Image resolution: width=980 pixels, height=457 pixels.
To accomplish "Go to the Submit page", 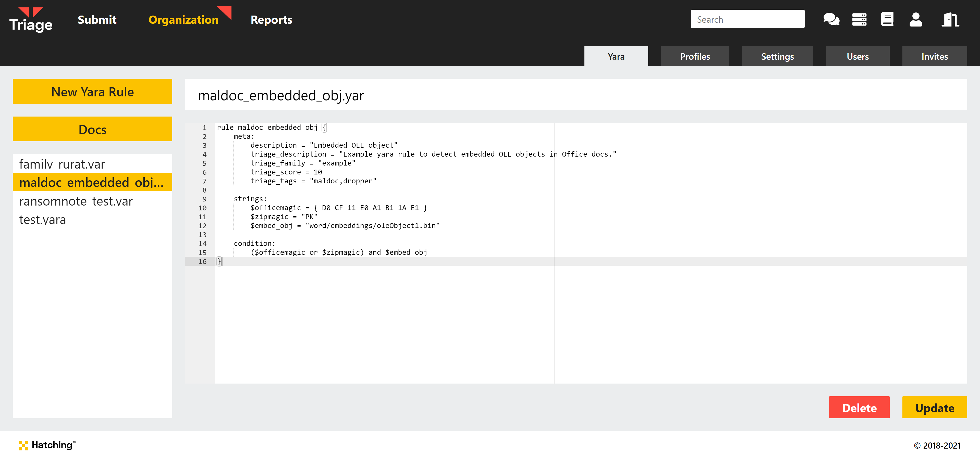I will coord(97,20).
